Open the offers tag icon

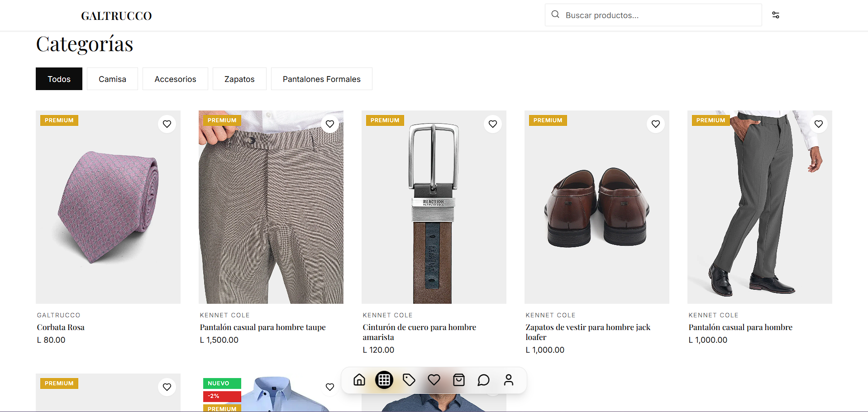click(x=409, y=380)
